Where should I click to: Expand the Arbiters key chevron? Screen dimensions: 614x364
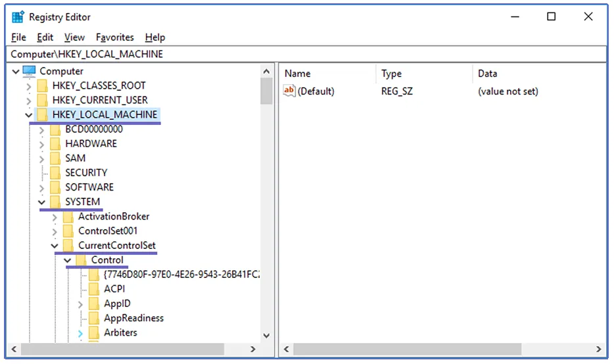tap(80, 334)
